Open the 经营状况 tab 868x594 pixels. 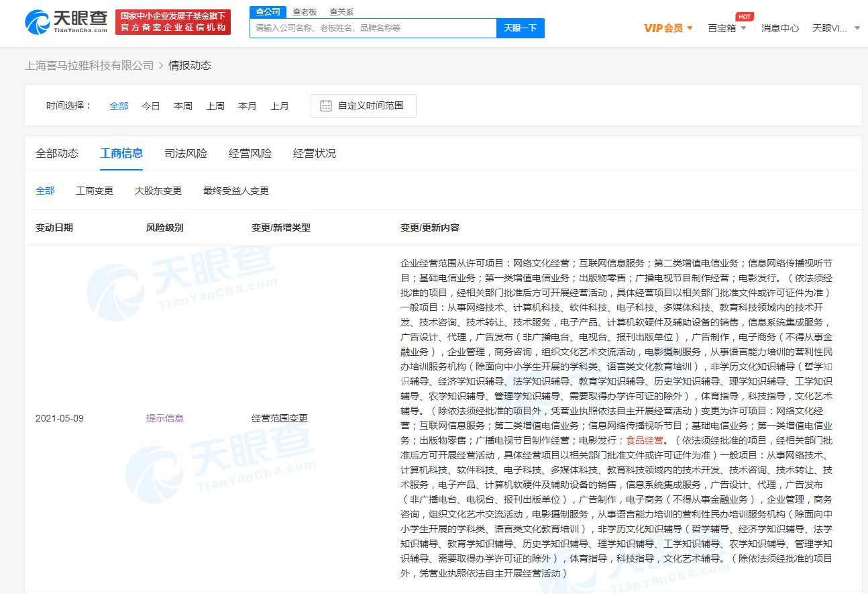(315, 154)
